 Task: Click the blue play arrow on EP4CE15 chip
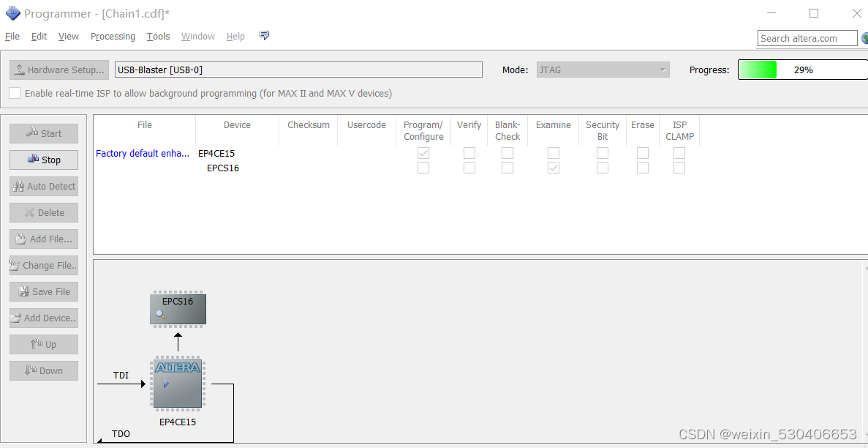pos(166,384)
